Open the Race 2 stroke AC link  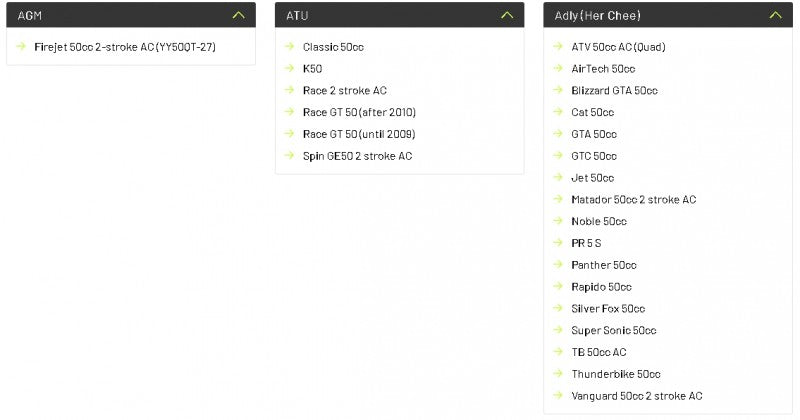pos(344,90)
